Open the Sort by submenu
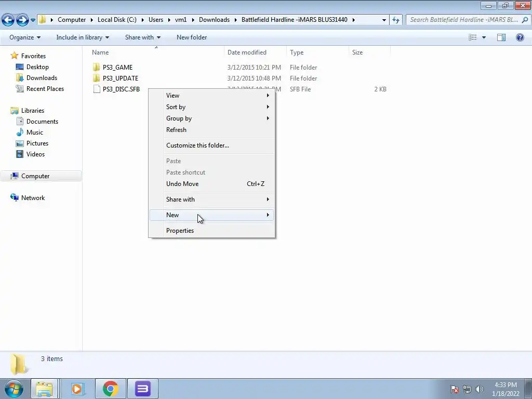The height and width of the screenshot is (399, 532). tap(212, 107)
